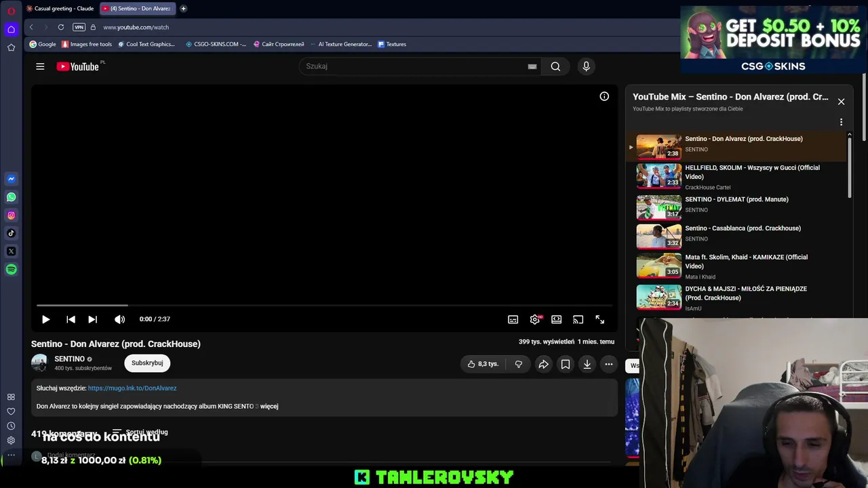Focus the Szukaj search field
Image resolution: width=868 pixels, height=488 pixels.
tap(415, 66)
